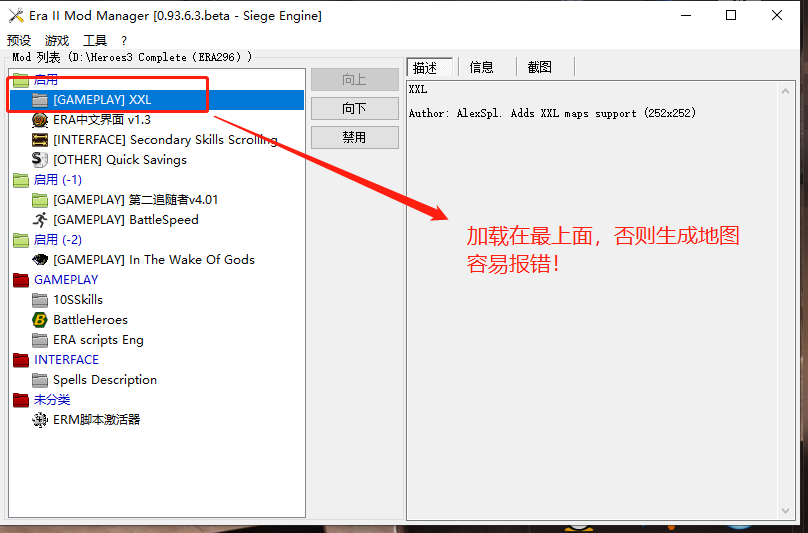Click the Era II Mod Manager title icon
Image resolution: width=808 pixels, height=533 pixels.
point(16,15)
